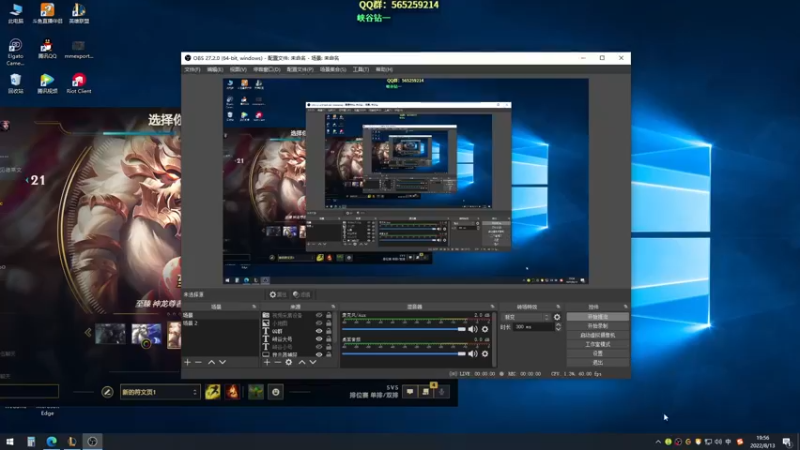800x450 pixels.
Task: Open the 停靠窗口(D) menu in OBS
Action: (266, 69)
